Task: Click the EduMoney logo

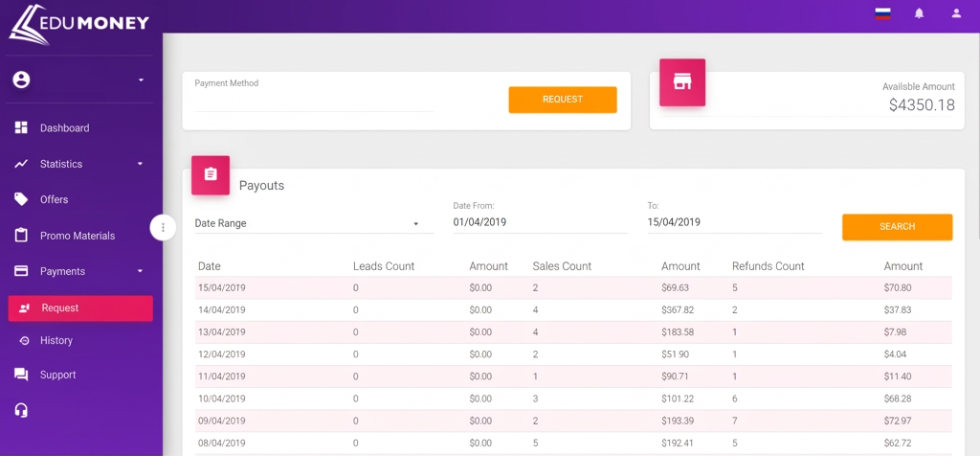Action: 78,24
